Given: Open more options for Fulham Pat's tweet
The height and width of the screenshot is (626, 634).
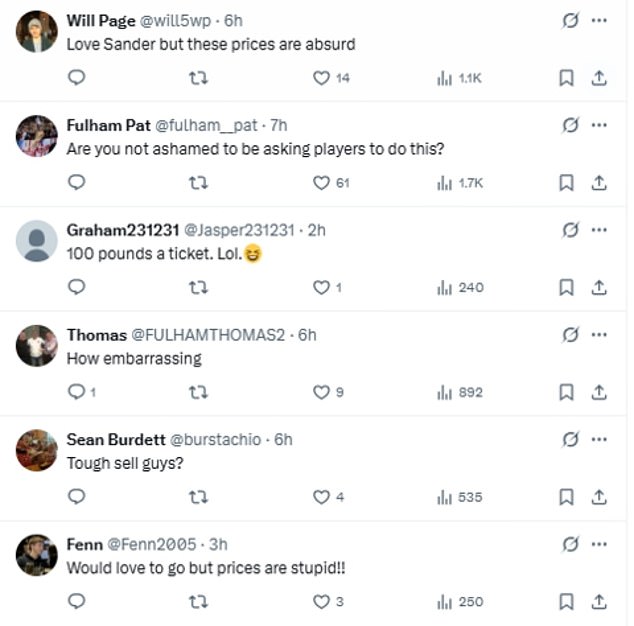Looking at the screenshot, I should (599, 125).
